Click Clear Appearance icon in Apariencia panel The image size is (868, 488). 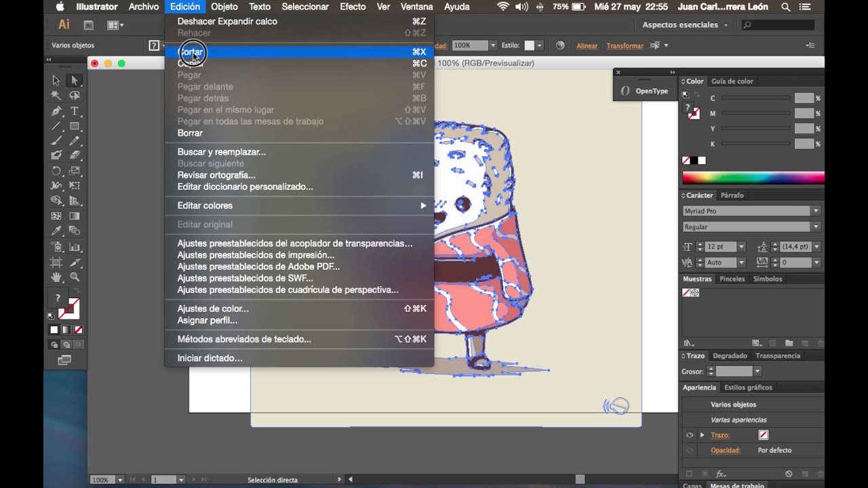point(789,474)
